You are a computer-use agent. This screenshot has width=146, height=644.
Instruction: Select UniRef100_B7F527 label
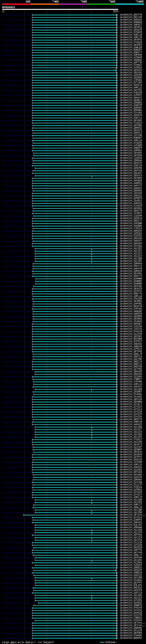coord(131,342)
